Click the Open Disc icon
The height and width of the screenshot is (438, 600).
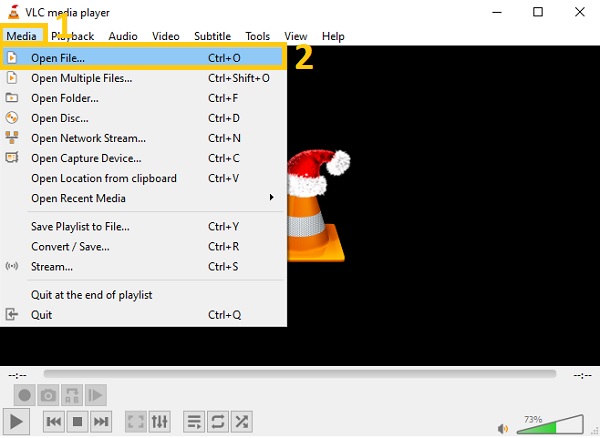(x=12, y=117)
